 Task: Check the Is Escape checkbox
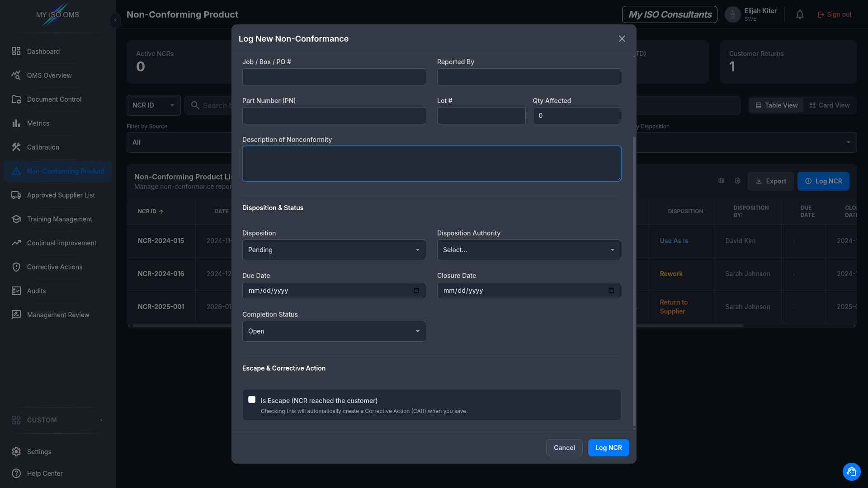(x=252, y=399)
